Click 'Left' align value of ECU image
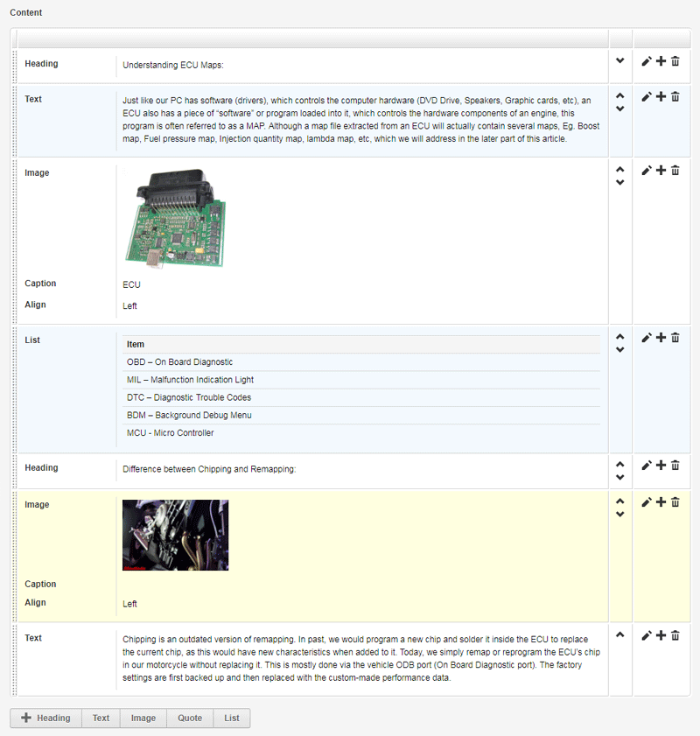The width and height of the screenshot is (700, 736). pyautogui.click(x=129, y=306)
